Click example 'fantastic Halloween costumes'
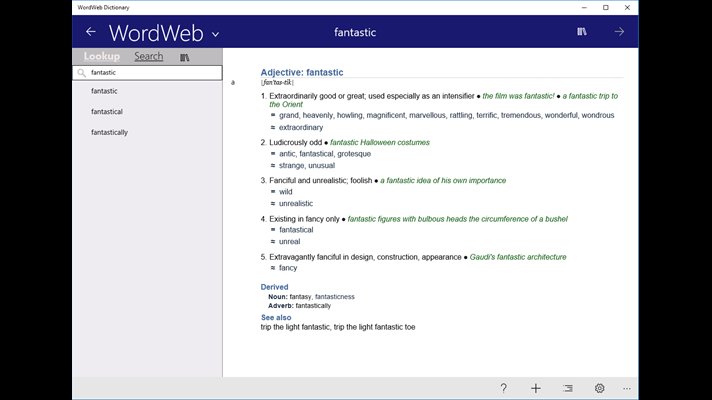 point(380,143)
